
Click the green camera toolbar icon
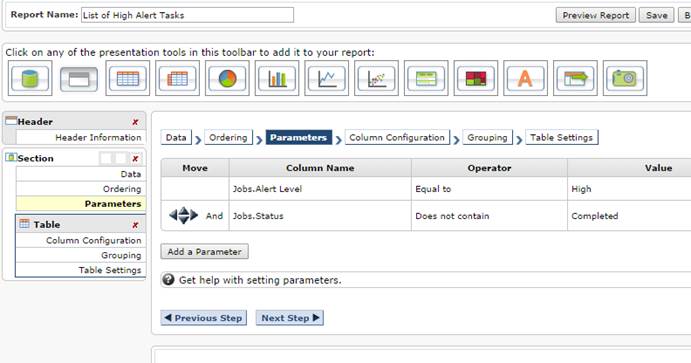point(625,78)
